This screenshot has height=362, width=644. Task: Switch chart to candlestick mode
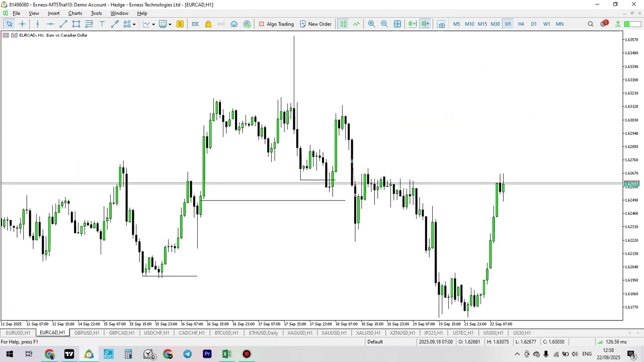[x=343, y=24]
